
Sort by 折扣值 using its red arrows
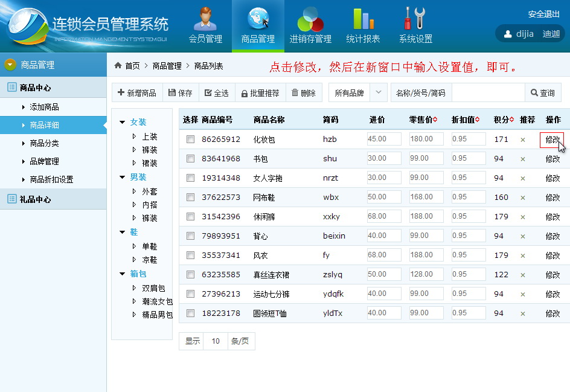(x=477, y=119)
